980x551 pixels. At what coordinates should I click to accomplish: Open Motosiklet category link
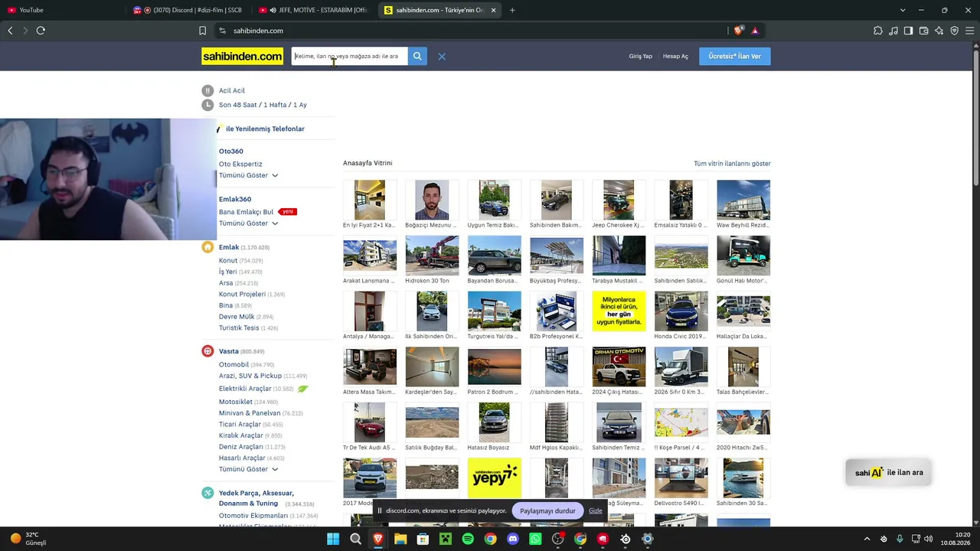coord(236,402)
